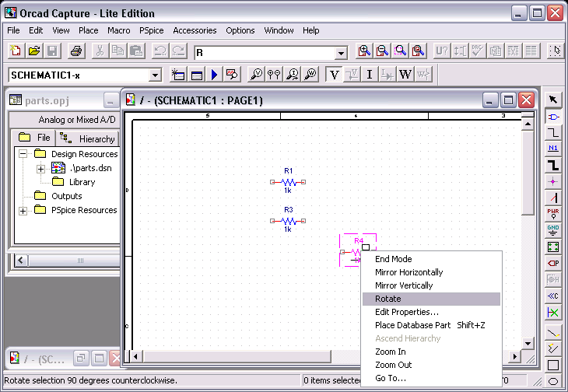Select the Place Junction tool
The image size is (568, 392).
tap(553, 182)
